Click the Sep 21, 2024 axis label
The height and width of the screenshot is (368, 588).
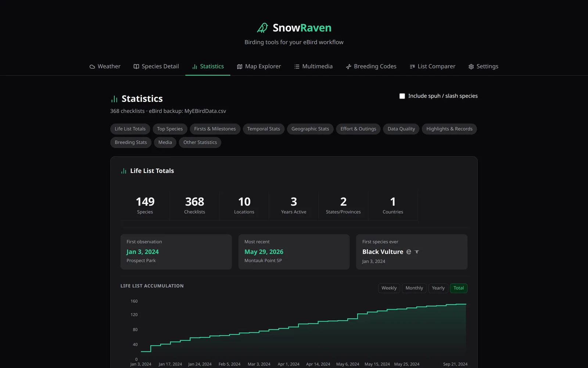click(x=455, y=364)
